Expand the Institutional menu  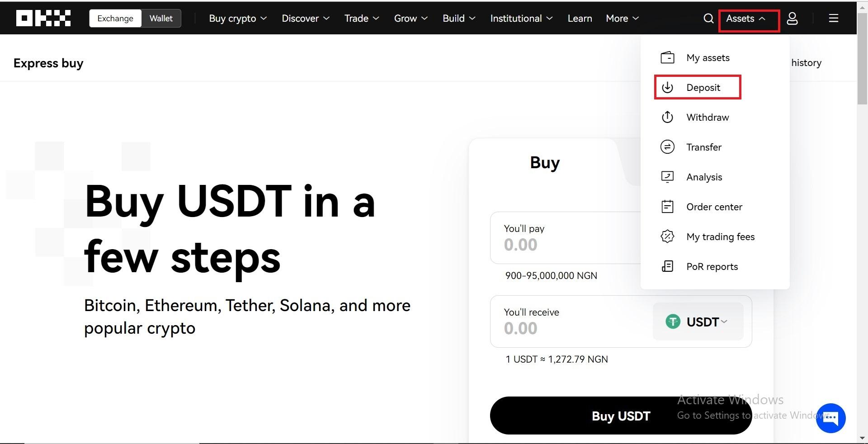[521, 18]
